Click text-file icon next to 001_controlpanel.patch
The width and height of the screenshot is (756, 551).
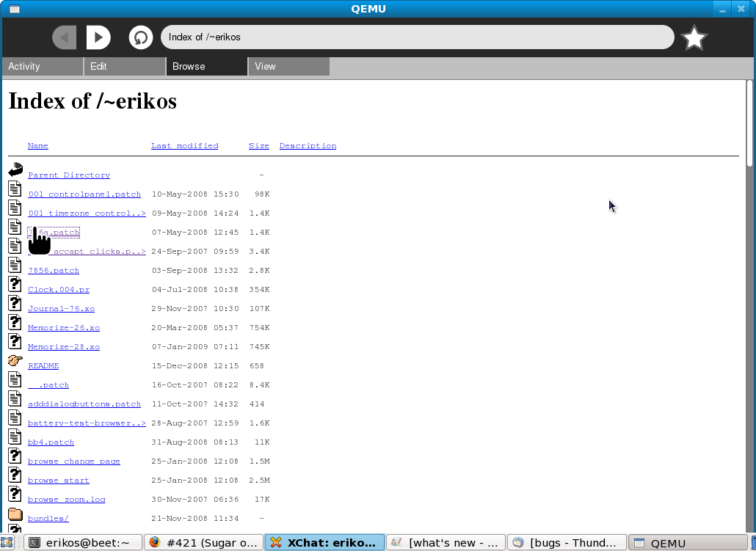[15, 189]
